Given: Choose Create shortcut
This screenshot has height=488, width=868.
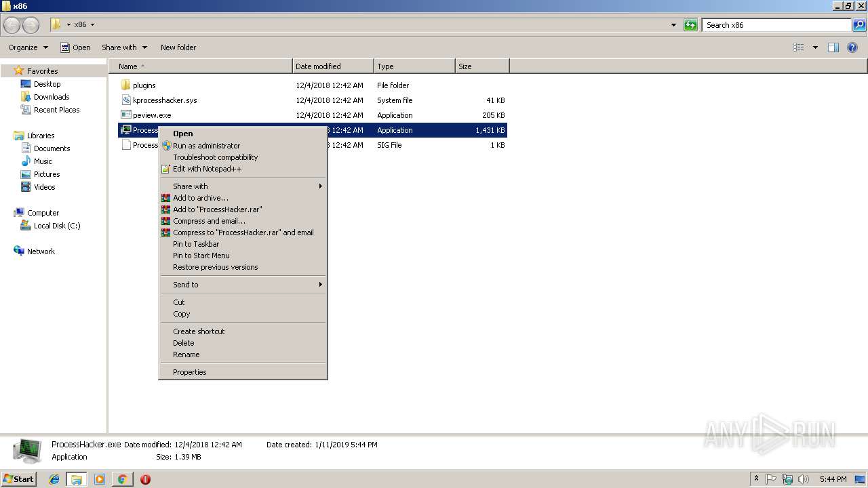Looking at the screenshot, I should point(243,331).
